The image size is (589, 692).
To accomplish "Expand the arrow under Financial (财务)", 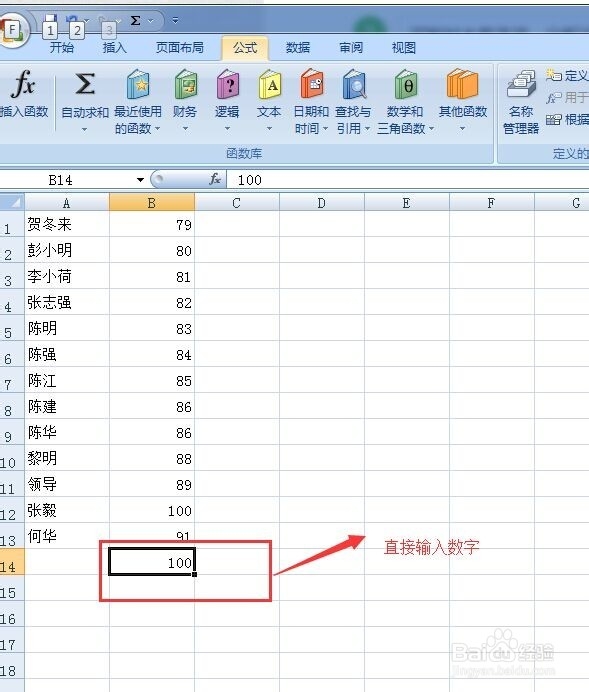I will 185,129.
